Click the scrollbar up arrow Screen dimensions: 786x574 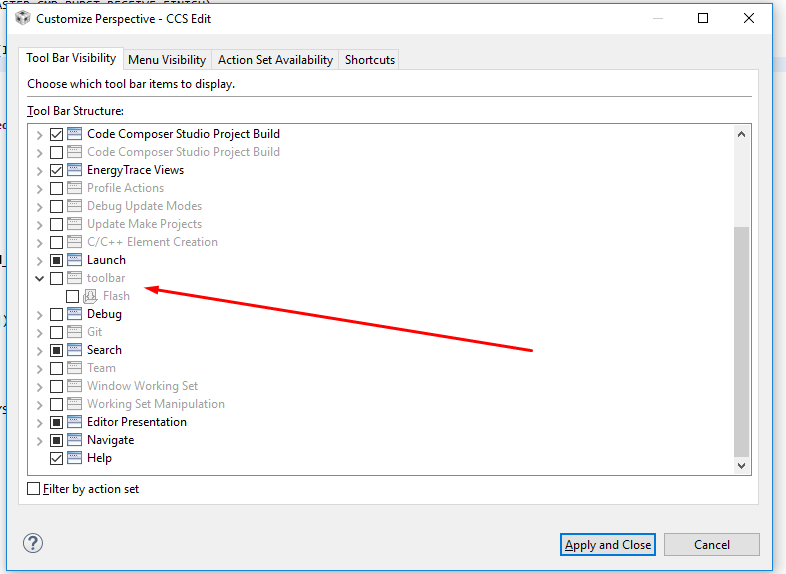(x=741, y=134)
